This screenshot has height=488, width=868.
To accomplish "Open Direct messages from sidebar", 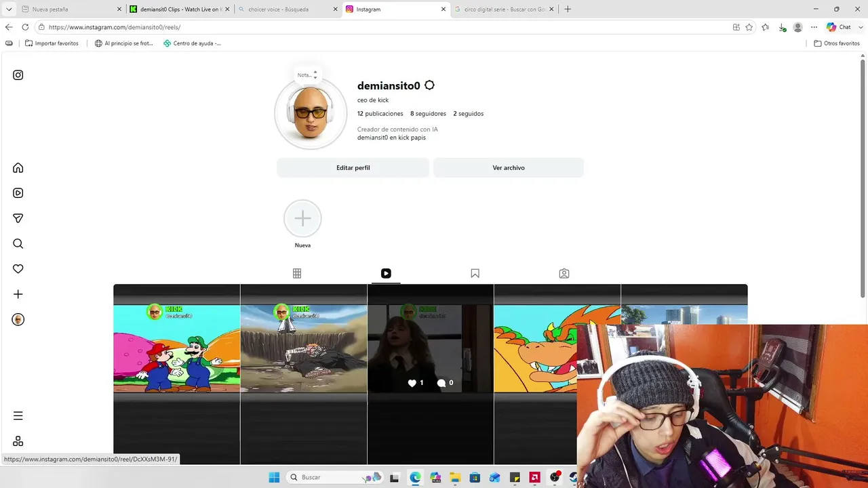I will click(18, 218).
